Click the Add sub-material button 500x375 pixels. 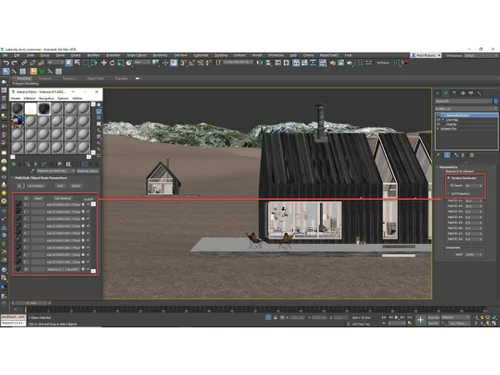pos(60,186)
